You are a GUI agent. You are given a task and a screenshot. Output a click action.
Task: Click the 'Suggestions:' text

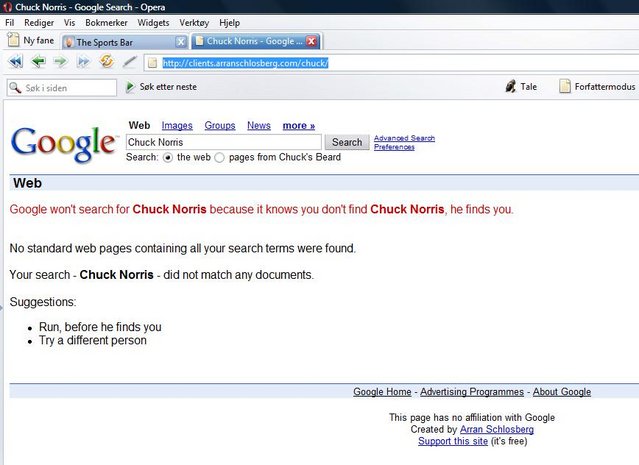coord(43,302)
